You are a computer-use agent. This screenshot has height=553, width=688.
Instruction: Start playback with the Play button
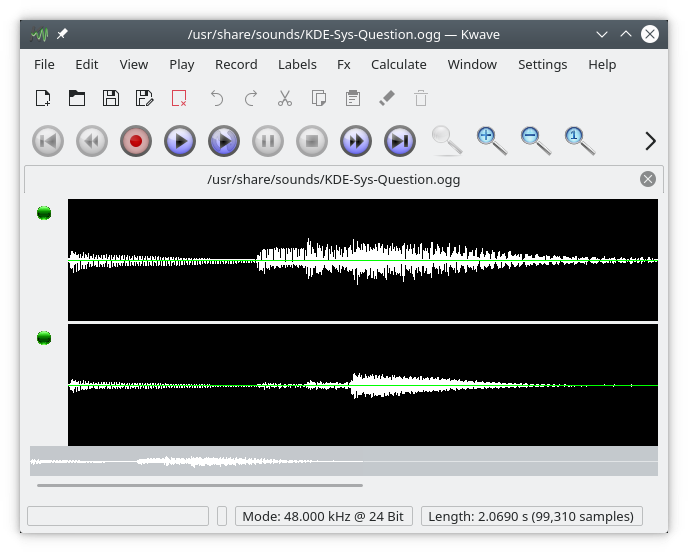click(x=180, y=142)
